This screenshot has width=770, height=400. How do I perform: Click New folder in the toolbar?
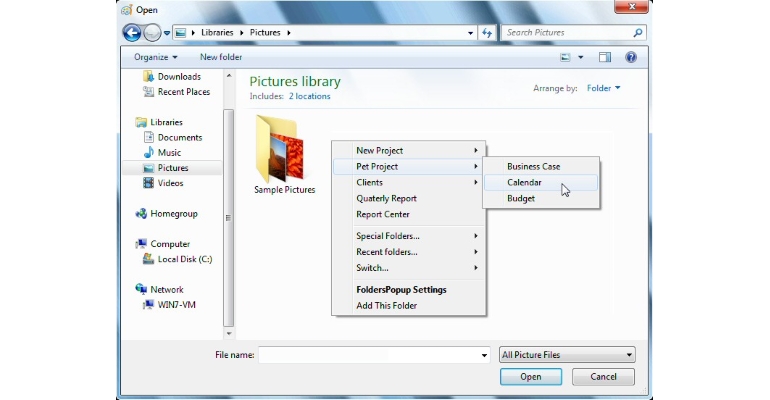[x=221, y=57]
